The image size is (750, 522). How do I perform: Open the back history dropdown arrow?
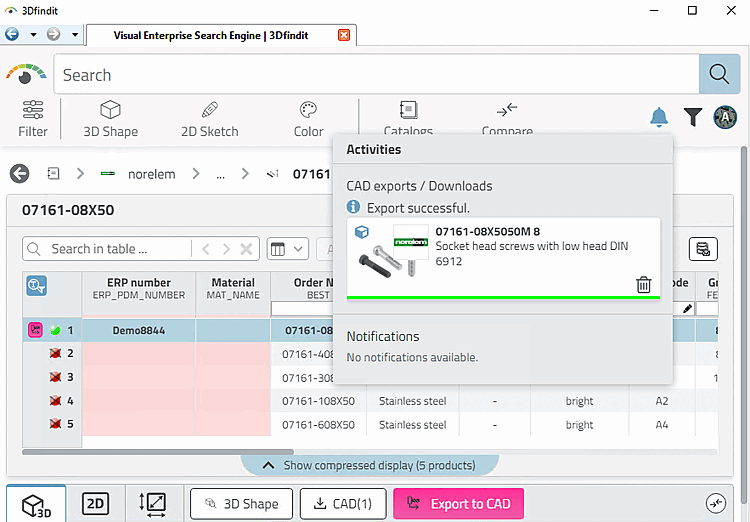33,34
